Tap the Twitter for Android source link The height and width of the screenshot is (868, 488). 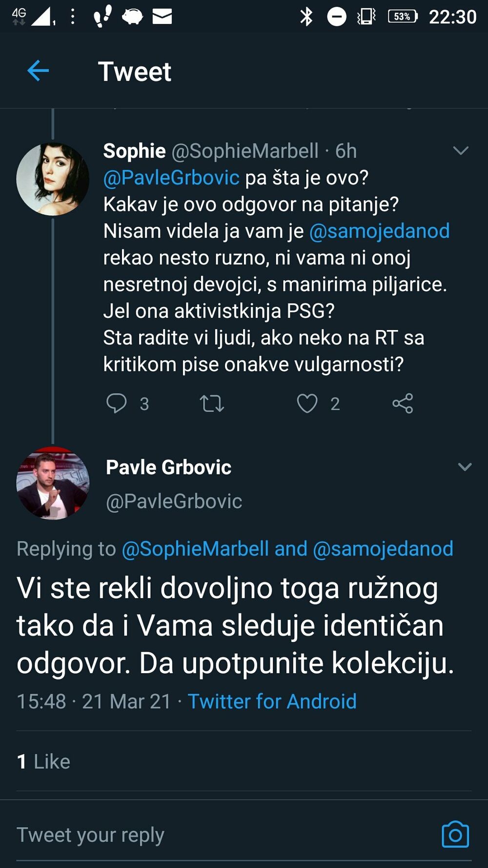coord(271,702)
